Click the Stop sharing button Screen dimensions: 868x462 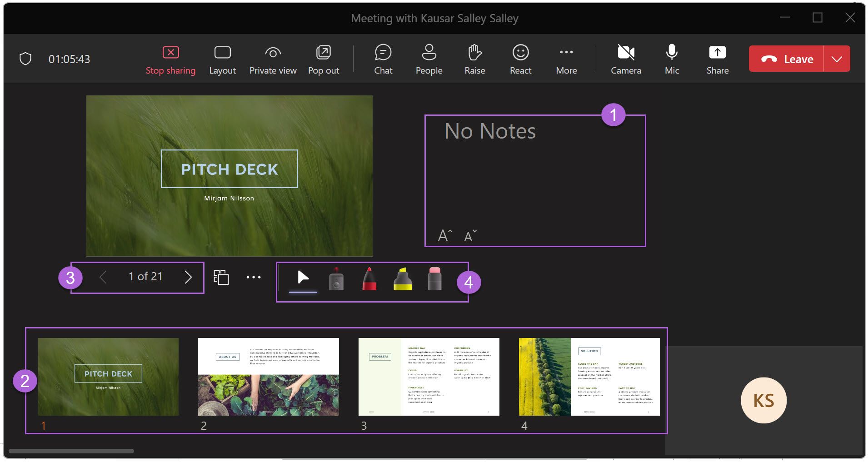(x=170, y=58)
